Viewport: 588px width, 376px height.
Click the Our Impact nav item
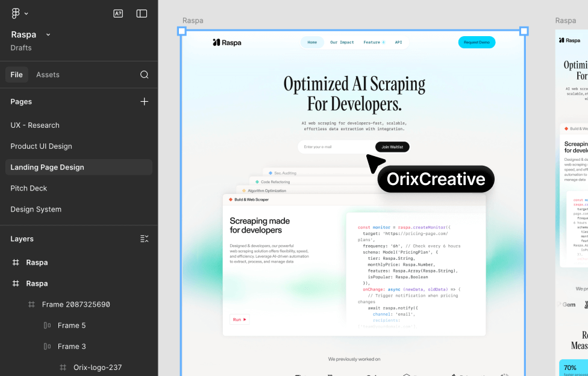pyautogui.click(x=342, y=42)
